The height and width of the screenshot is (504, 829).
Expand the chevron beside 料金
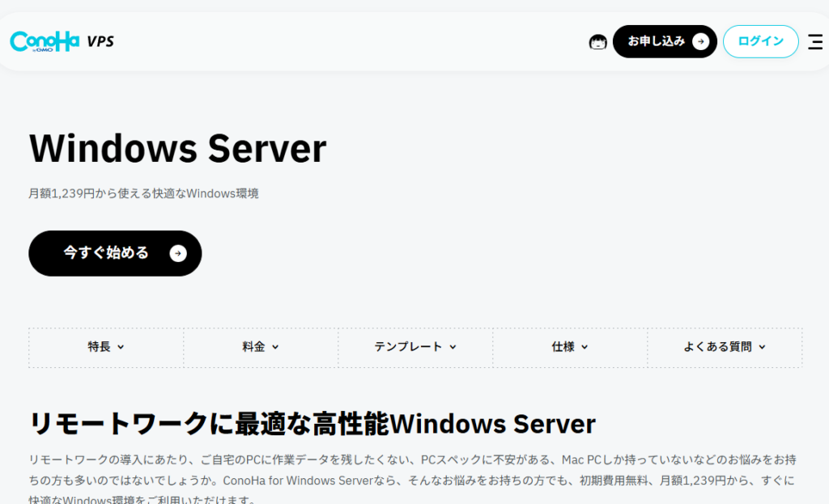pyautogui.click(x=275, y=347)
